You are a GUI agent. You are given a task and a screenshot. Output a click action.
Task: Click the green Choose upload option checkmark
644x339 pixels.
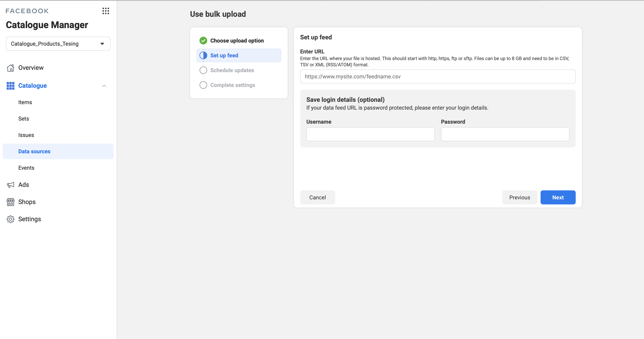[x=203, y=40]
